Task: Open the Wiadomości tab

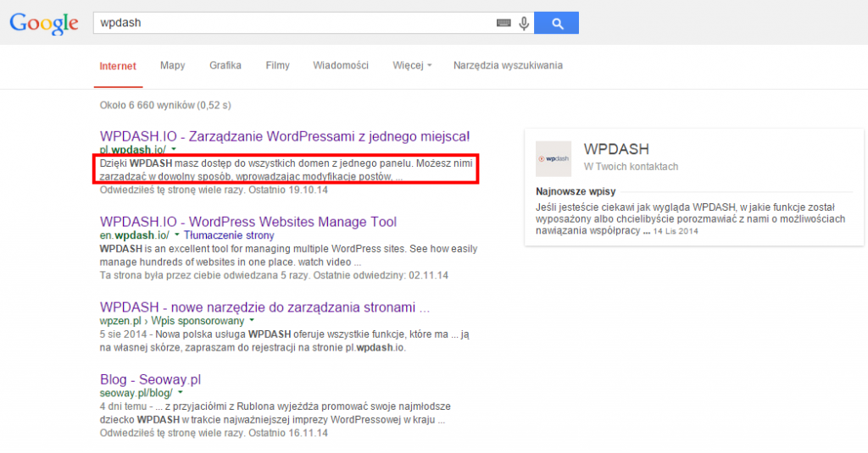Action: coord(340,66)
